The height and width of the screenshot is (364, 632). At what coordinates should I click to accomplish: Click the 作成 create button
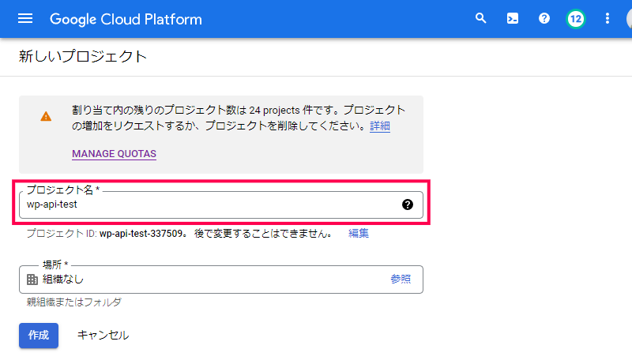click(x=39, y=336)
